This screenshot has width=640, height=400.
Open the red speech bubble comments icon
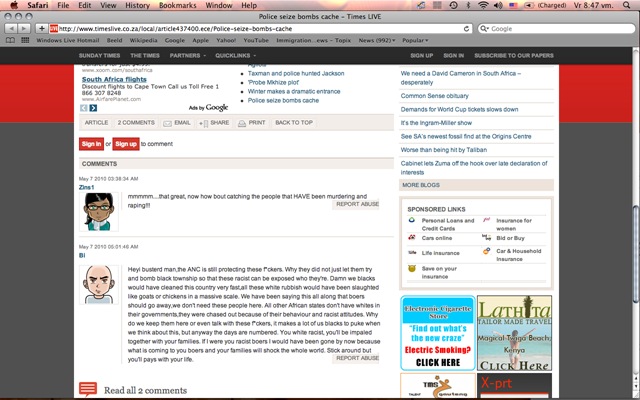[x=88, y=389]
